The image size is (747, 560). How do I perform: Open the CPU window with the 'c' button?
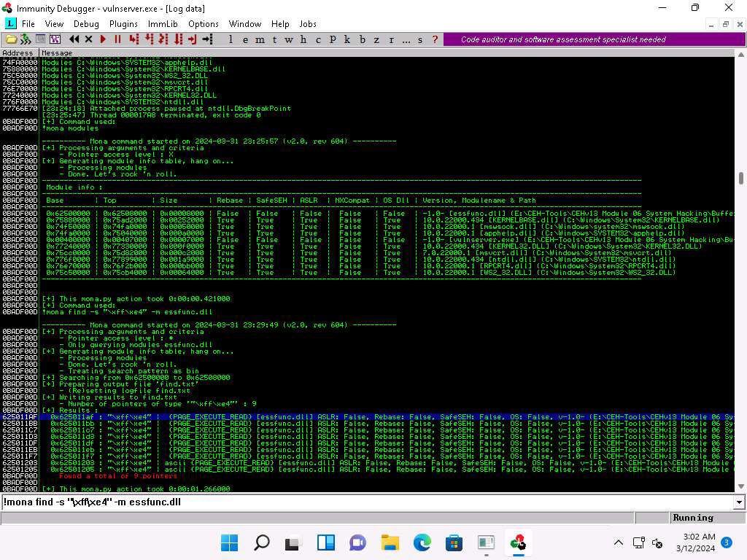point(318,39)
